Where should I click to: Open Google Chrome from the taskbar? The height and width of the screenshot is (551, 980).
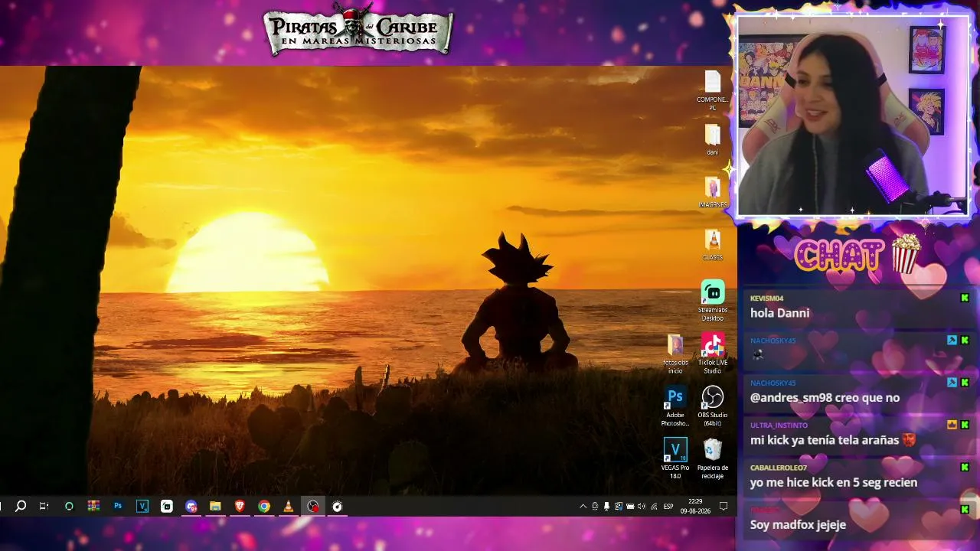coord(264,506)
